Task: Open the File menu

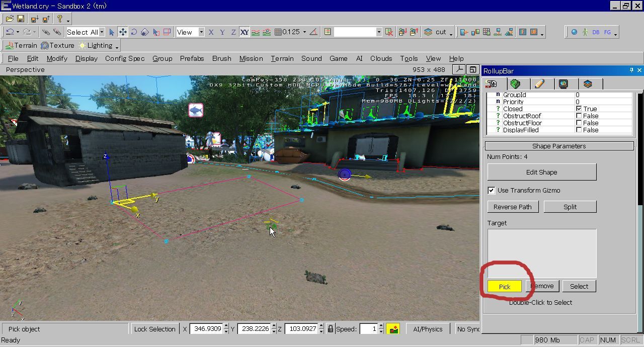Action: point(13,58)
